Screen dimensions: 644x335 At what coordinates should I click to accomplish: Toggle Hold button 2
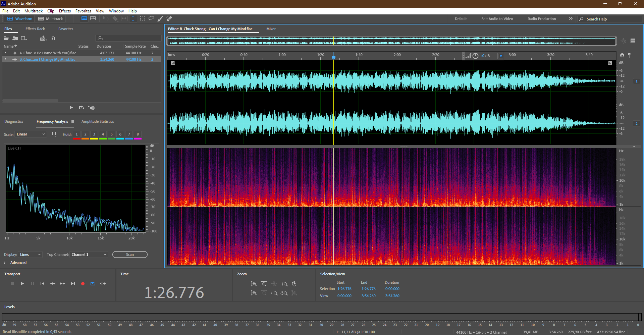86,134
